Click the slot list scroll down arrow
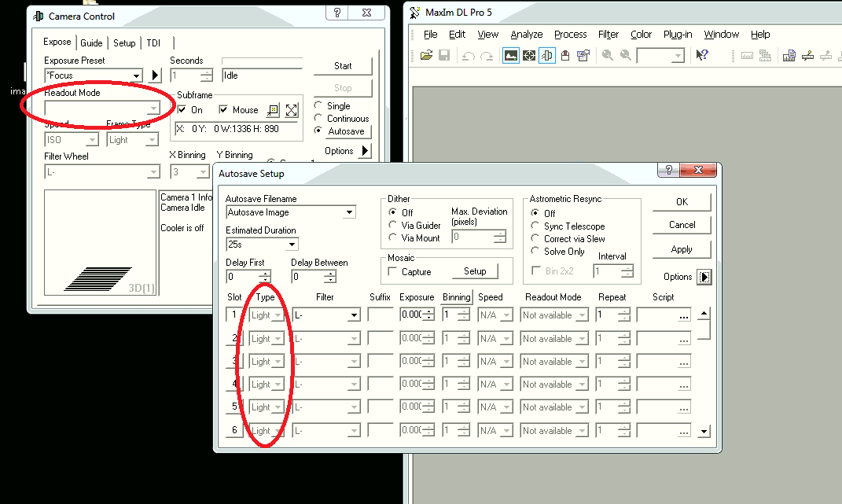Viewport: 842px width, 504px height. 704,432
